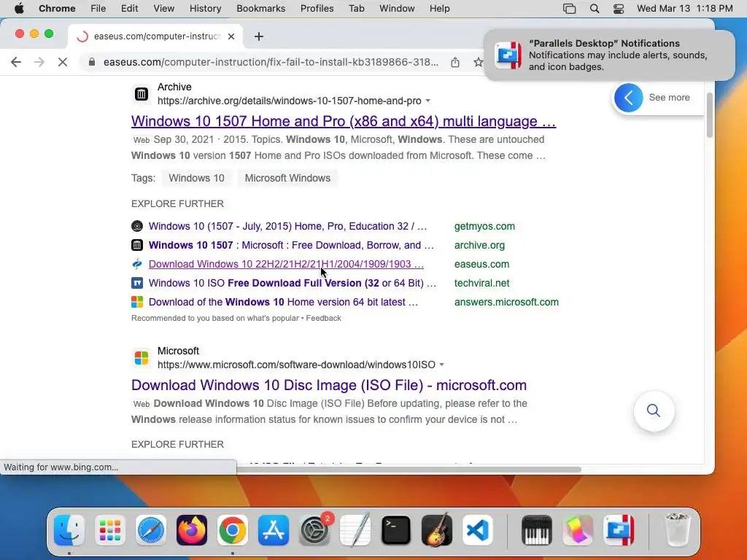Open Windows 10 ISO Free Download Full Version link
The width and height of the screenshot is (747, 560).
pos(293,283)
